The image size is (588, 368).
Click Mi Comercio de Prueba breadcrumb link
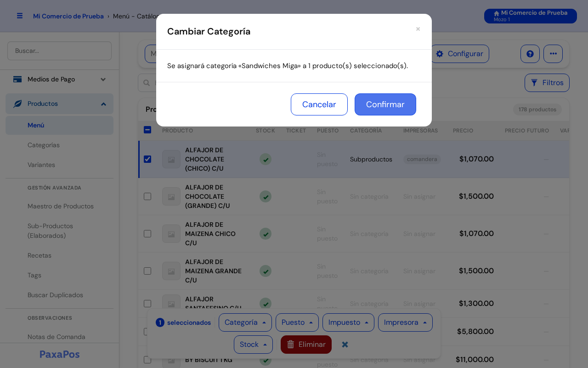point(68,16)
